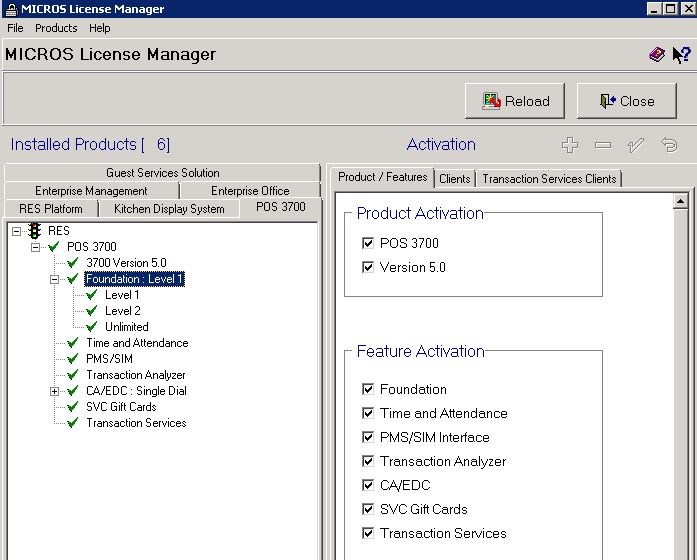Select Foundation : Level 1 tree item

(x=134, y=279)
